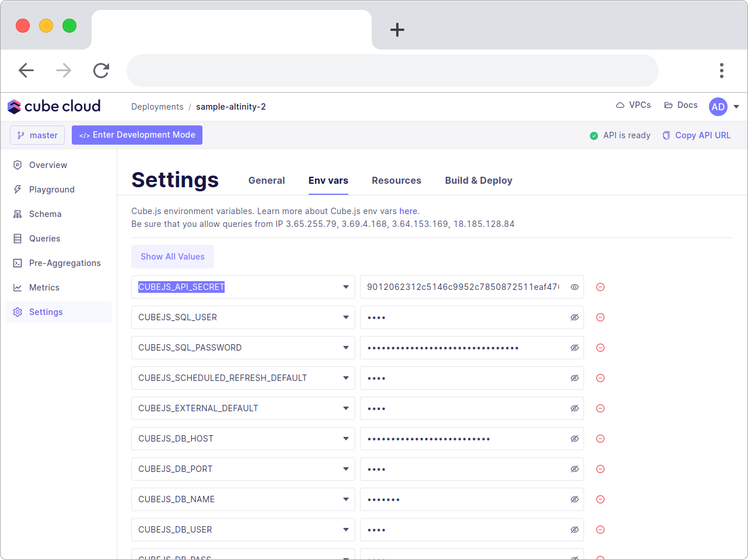
Task: Reveal the CUBEJS_SQL_PASSWORD value
Action: pos(575,348)
